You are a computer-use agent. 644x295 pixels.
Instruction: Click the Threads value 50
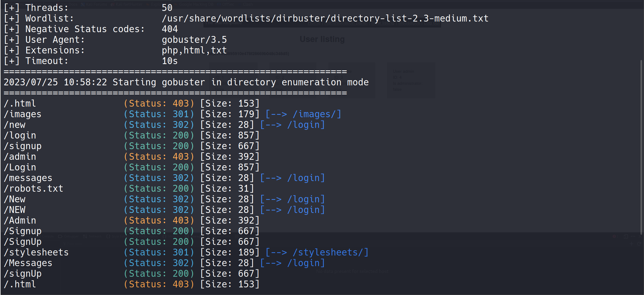point(167,8)
